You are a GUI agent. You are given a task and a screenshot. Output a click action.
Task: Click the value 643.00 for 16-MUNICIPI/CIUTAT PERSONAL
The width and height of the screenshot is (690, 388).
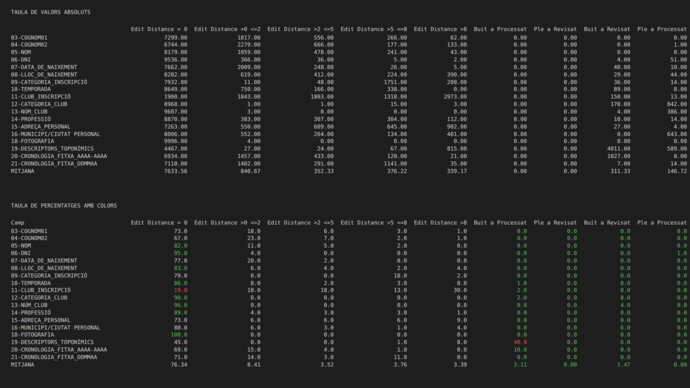click(x=677, y=134)
